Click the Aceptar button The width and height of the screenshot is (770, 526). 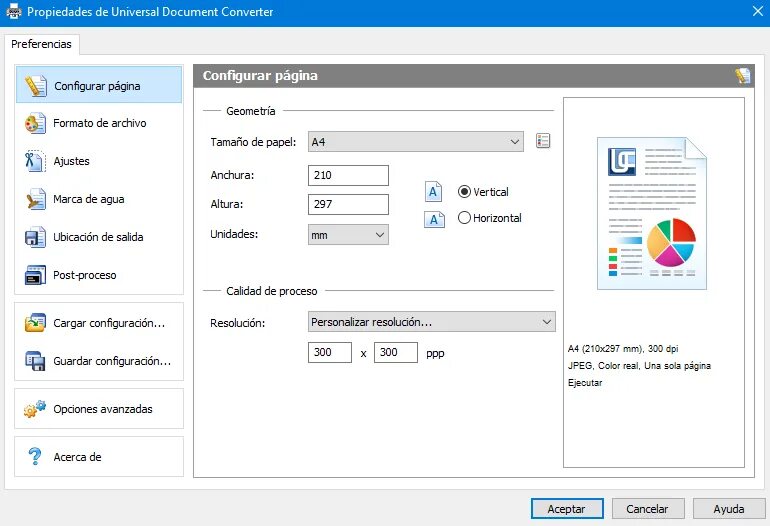[567, 509]
